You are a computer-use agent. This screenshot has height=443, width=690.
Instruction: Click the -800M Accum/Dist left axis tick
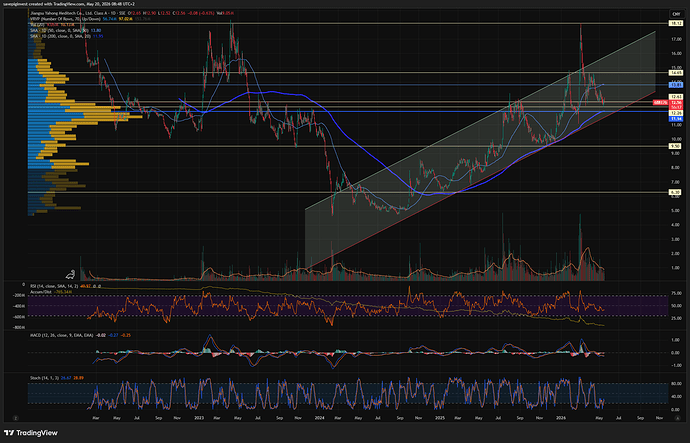18,327
